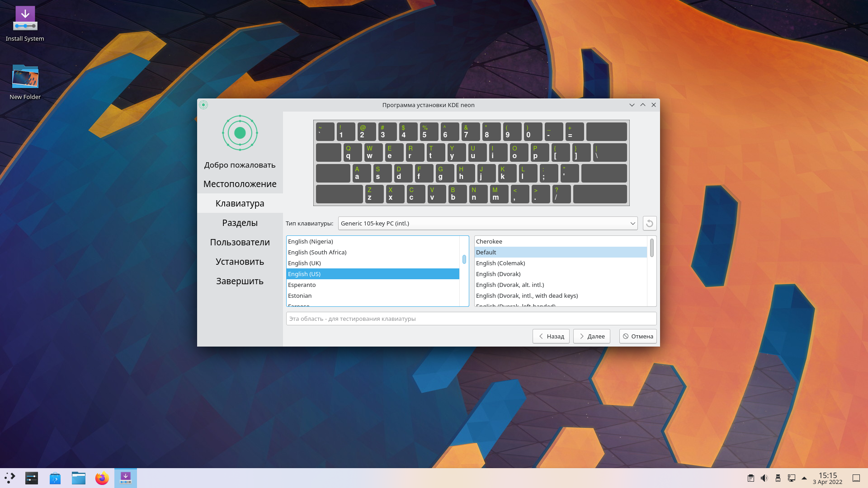
Task: Click the Отмена button
Action: tap(638, 336)
